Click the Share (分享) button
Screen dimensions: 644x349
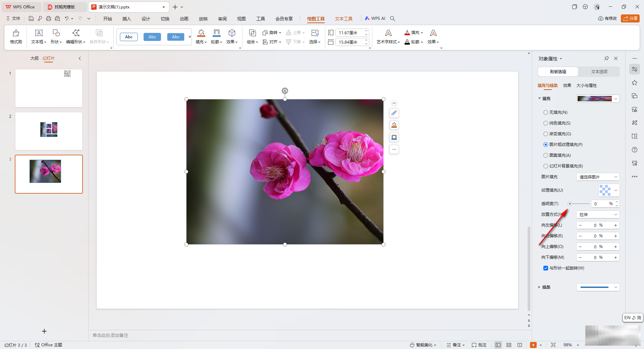(x=630, y=18)
